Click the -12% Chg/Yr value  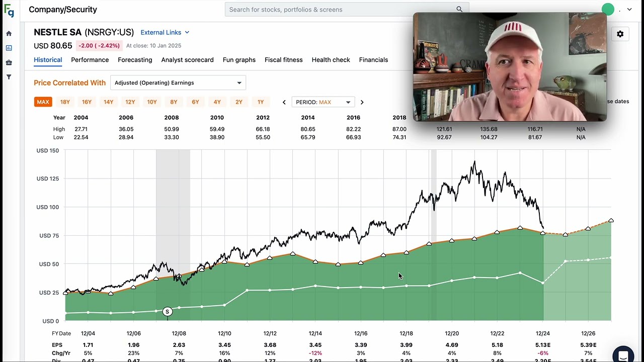(x=315, y=353)
